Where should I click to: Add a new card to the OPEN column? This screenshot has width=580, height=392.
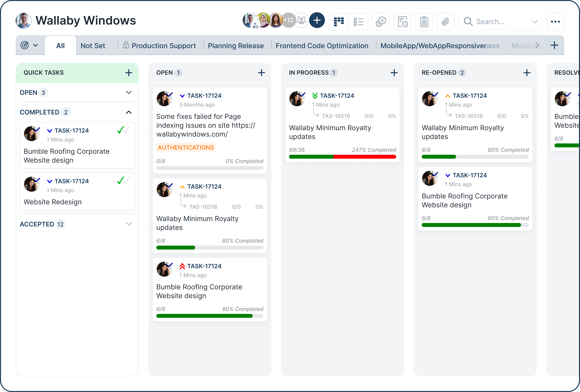[x=261, y=73]
